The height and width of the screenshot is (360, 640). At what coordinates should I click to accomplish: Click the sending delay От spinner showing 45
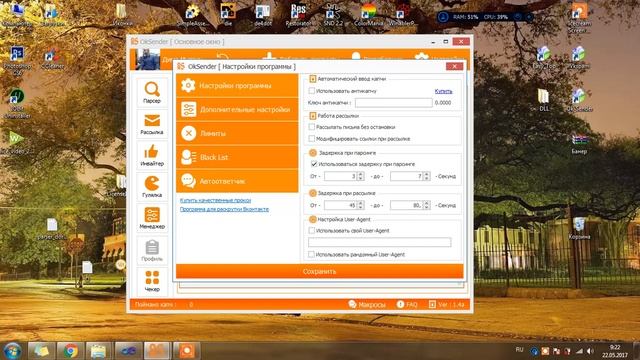click(343, 205)
